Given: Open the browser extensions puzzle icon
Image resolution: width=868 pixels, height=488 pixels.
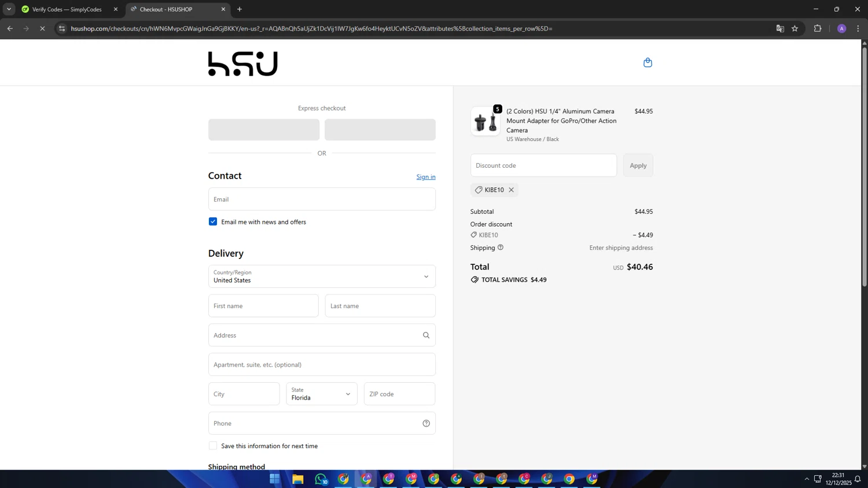Looking at the screenshot, I should tap(818, 28).
